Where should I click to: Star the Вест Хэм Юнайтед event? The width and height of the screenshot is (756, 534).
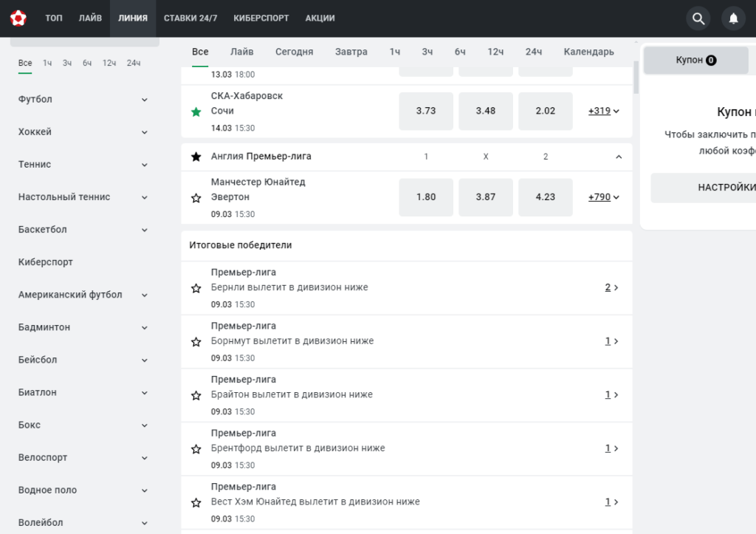[196, 502]
